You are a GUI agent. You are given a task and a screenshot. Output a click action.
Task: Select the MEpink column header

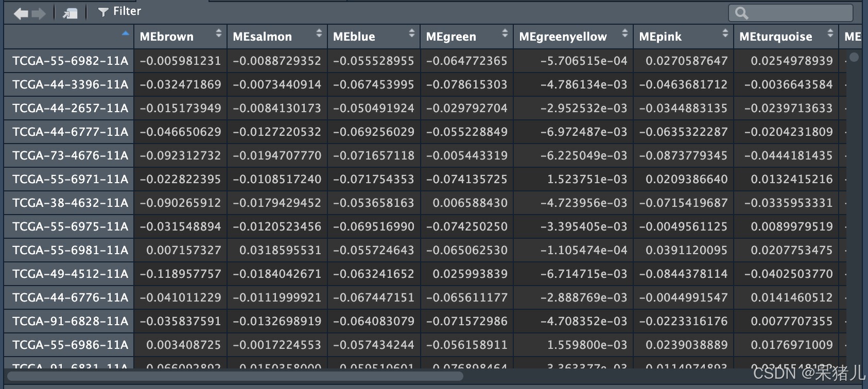coord(684,37)
